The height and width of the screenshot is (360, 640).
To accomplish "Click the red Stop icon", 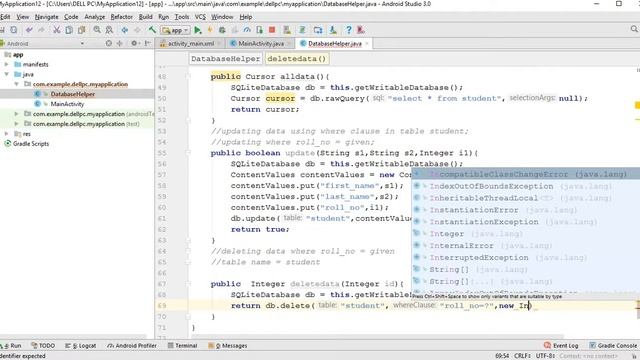I will [x=272, y=30].
